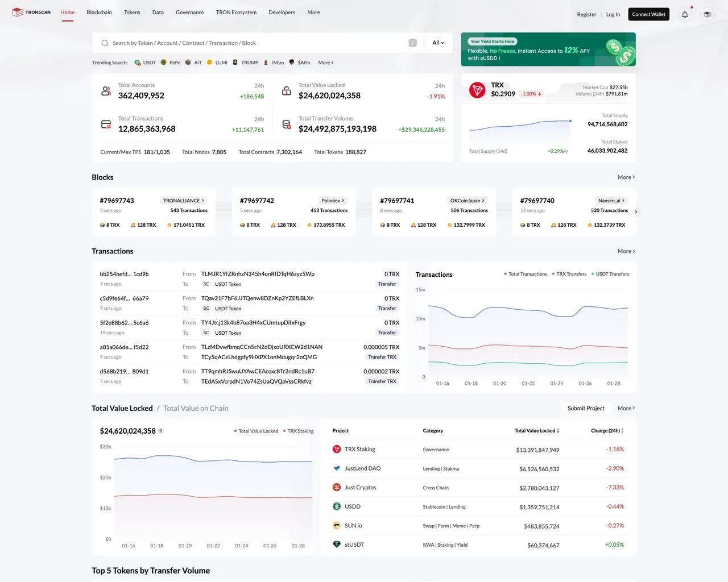Click the TRX token logo icon

point(477,90)
